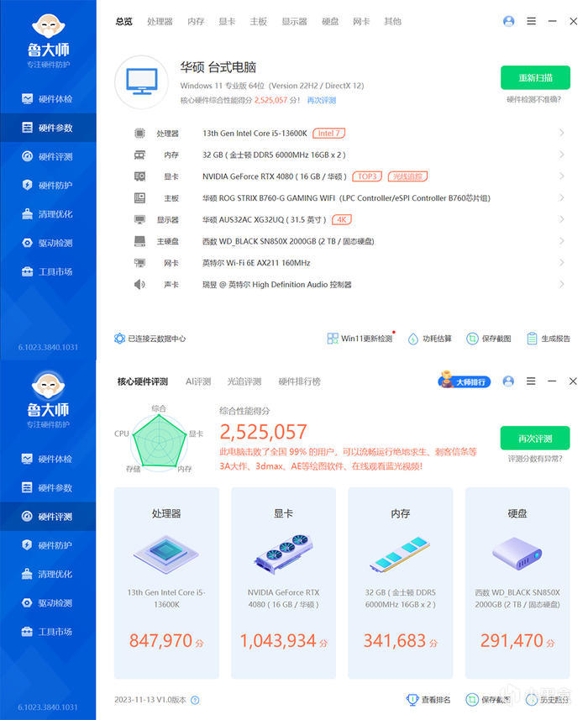Switch to the 其他 tab
588x720 pixels.
pyautogui.click(x=392, y=21)
